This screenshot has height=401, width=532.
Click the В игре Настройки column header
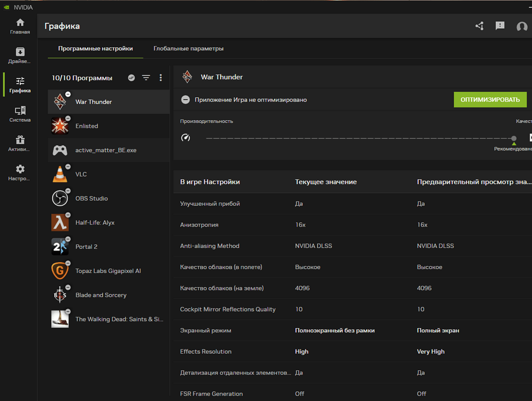(210, 182)
